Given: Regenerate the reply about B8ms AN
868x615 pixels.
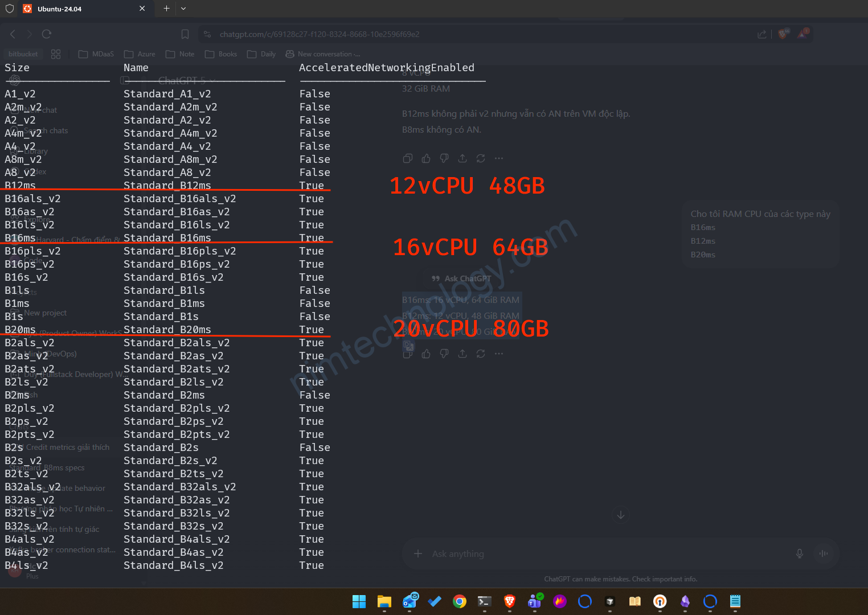Looking at the screenshot, I should pos(481,158).
